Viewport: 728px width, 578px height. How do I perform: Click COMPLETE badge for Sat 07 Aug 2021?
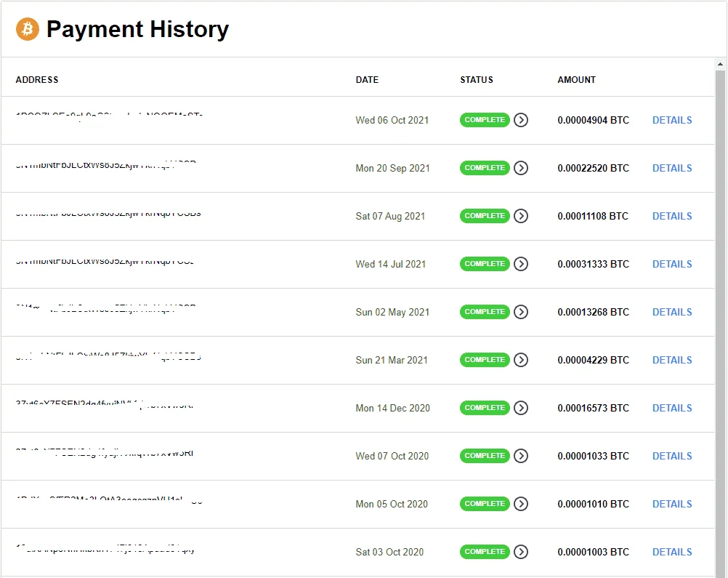pyautogui.click(x=485, y=216)
